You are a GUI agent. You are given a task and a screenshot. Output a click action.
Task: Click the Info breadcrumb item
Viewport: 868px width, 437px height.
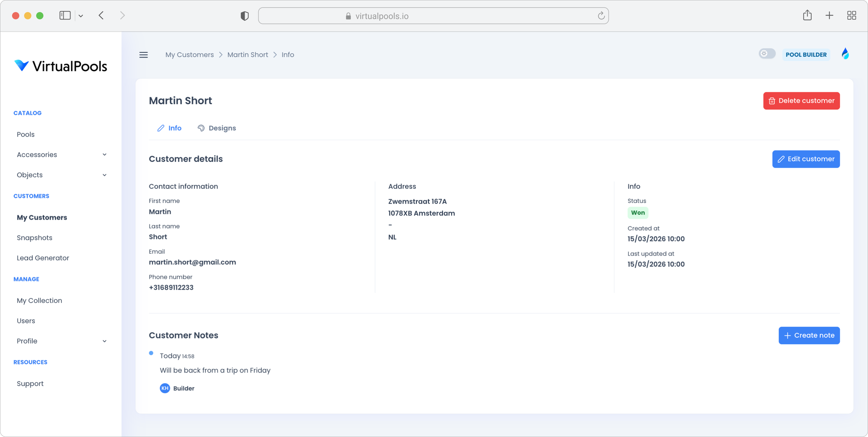(x=288, y=55)
